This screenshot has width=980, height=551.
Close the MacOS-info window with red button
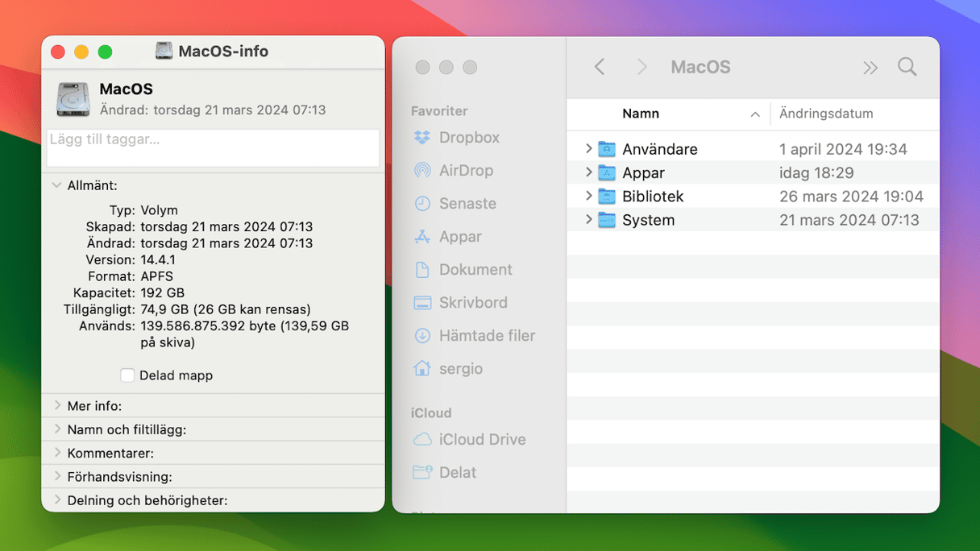58,52
